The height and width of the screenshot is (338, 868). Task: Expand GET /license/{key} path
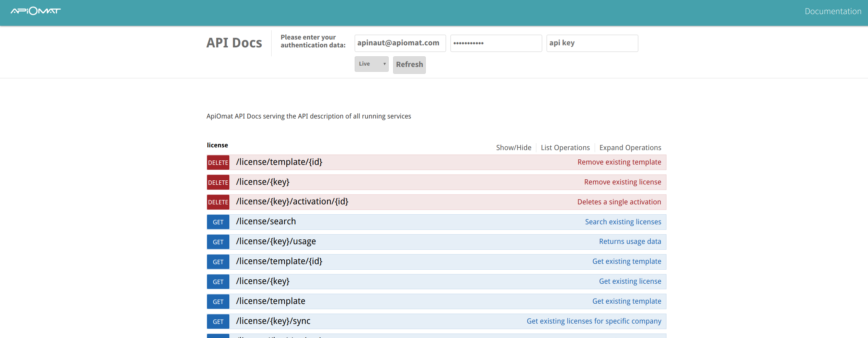click(263, 281)
